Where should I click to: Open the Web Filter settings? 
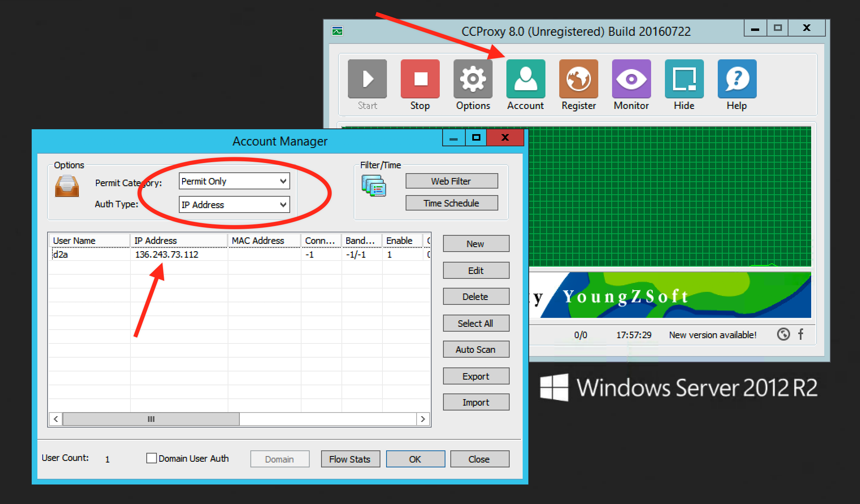point(452,181)
